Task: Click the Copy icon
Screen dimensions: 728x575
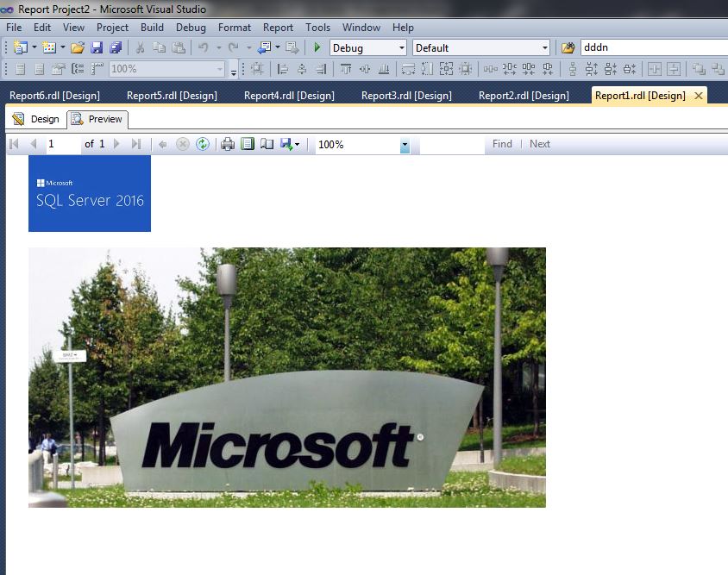Action: point(160,47)
